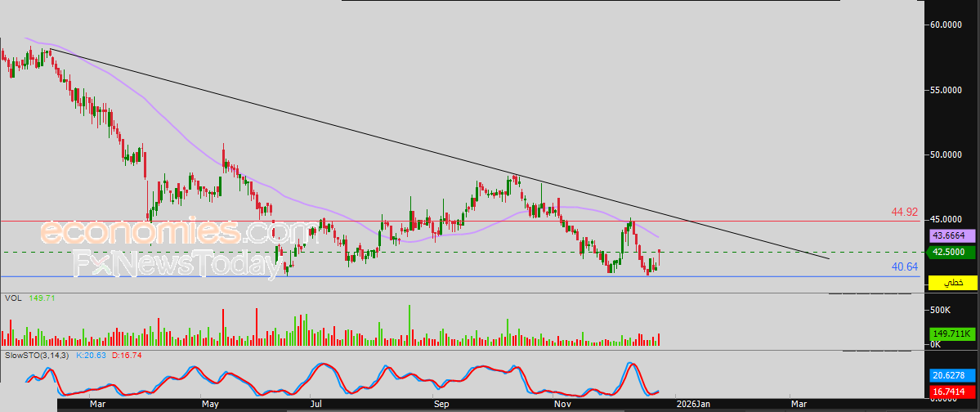Click the K:20.63 stochastic reading
The height and width of the screenshot is (412, 980).
(x=92, y=356)
